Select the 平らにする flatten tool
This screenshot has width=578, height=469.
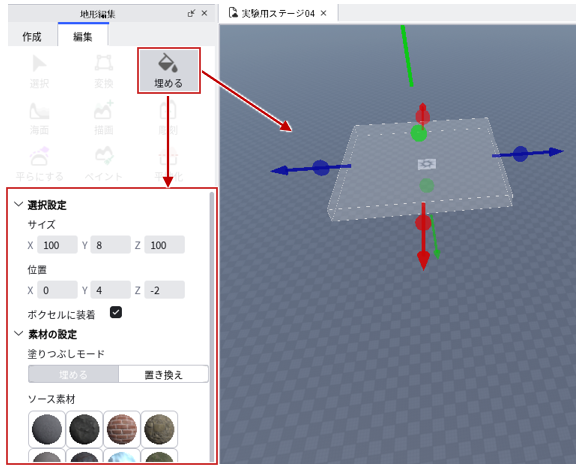39,165
